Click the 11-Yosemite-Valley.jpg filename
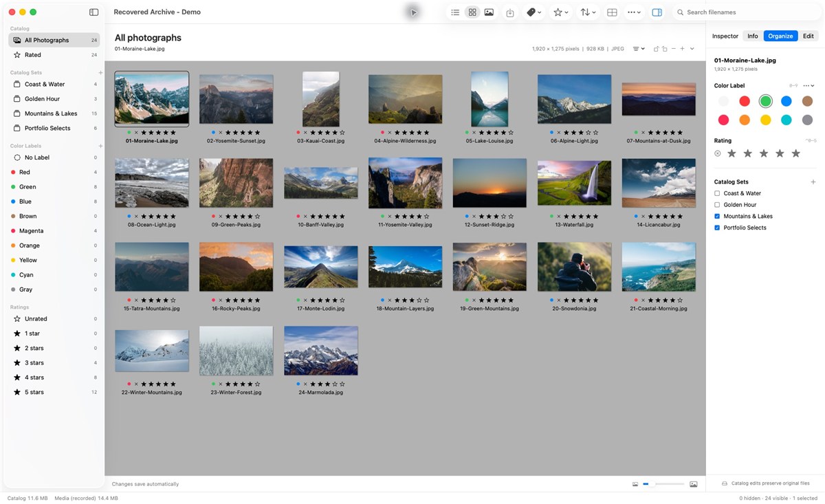 pyautogui.click(x=405, y=225)
